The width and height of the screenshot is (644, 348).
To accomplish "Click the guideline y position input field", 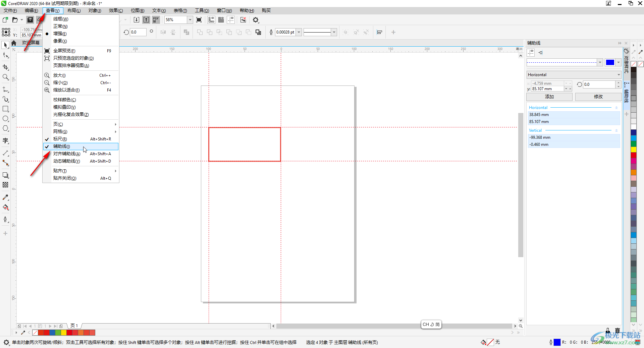I will 547,89.
